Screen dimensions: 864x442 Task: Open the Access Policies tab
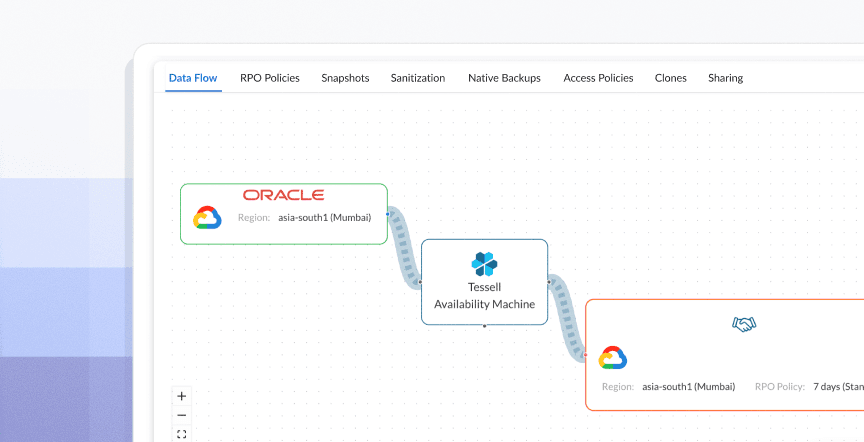tap(598, 78)
